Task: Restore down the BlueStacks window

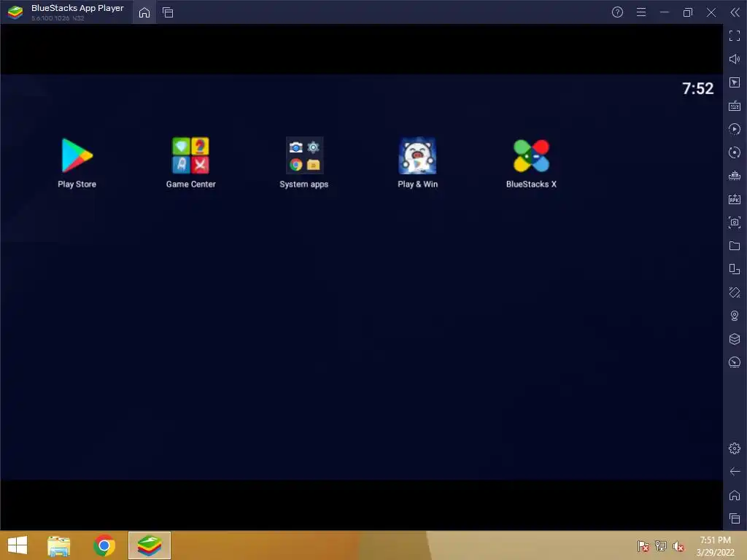Action: pyautogui.click(x=688, y=12)
